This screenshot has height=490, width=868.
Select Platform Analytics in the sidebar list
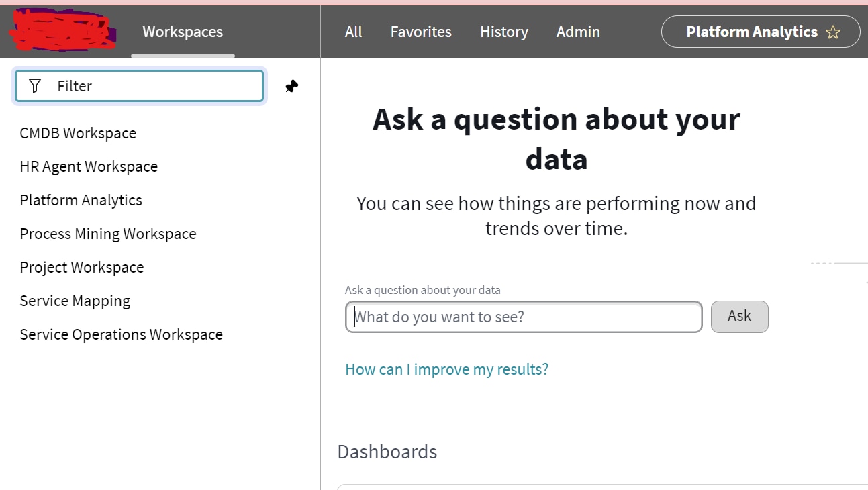[81, 199]
